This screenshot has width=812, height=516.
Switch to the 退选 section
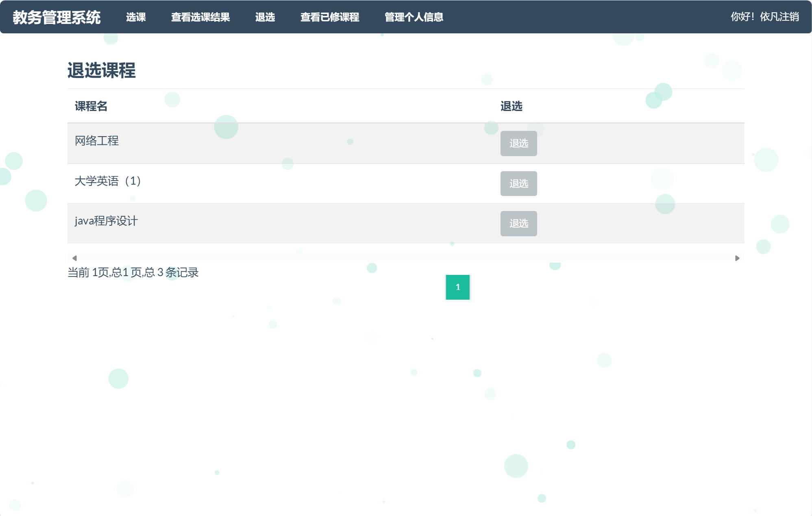(265, 17)
